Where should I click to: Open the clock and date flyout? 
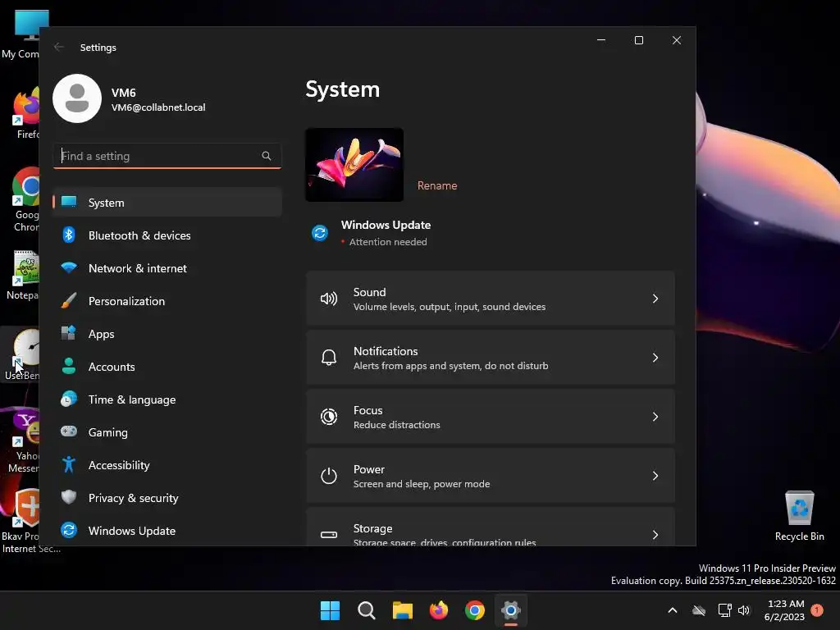coord(785,610)
